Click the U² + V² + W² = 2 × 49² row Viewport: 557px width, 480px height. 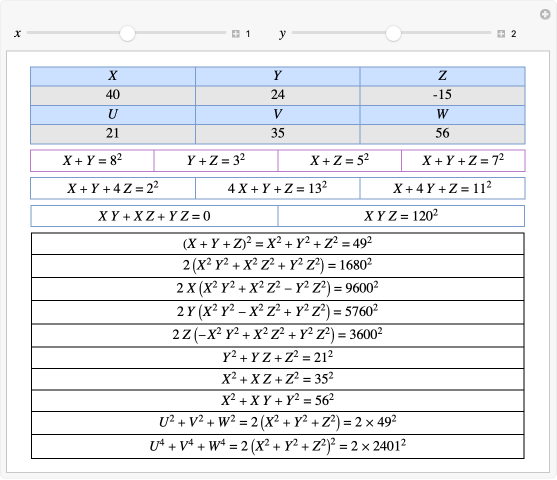click(x=277, y=423)
